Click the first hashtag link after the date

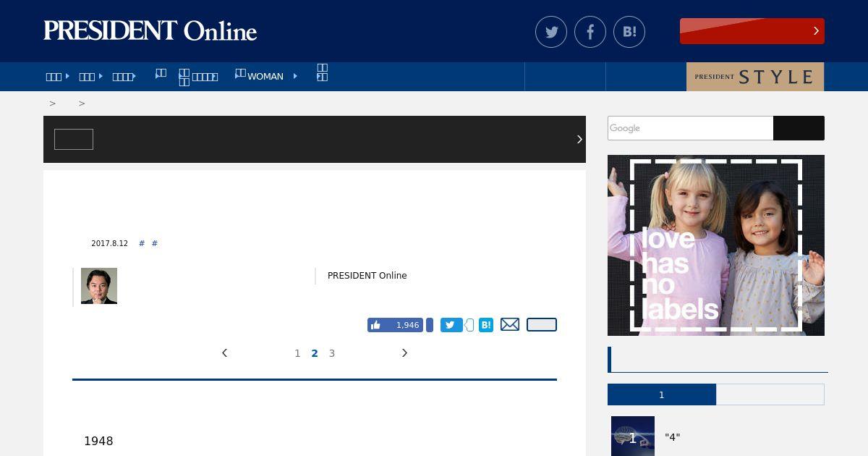(142, 243)
